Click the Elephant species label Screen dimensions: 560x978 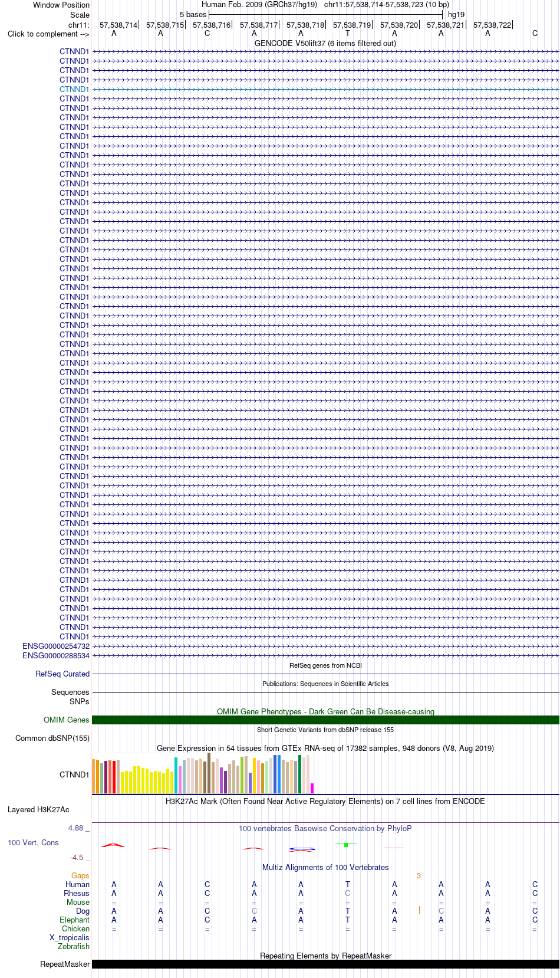[74, 920]
